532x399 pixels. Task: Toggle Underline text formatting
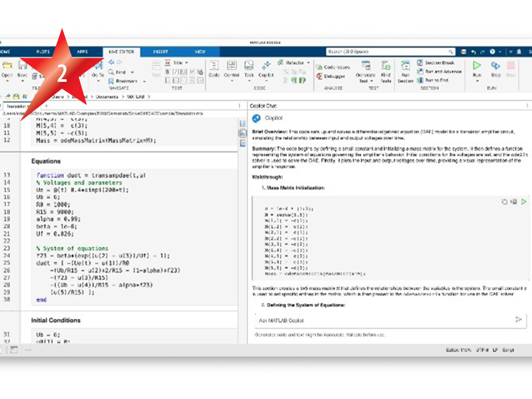183,72
